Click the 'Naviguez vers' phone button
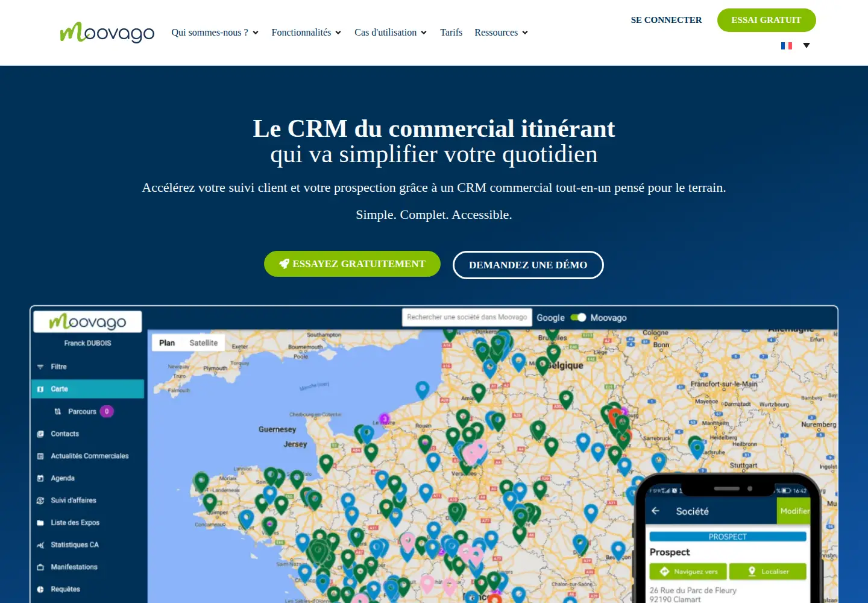This screenshot has width=868, height=603. point(688,572)
